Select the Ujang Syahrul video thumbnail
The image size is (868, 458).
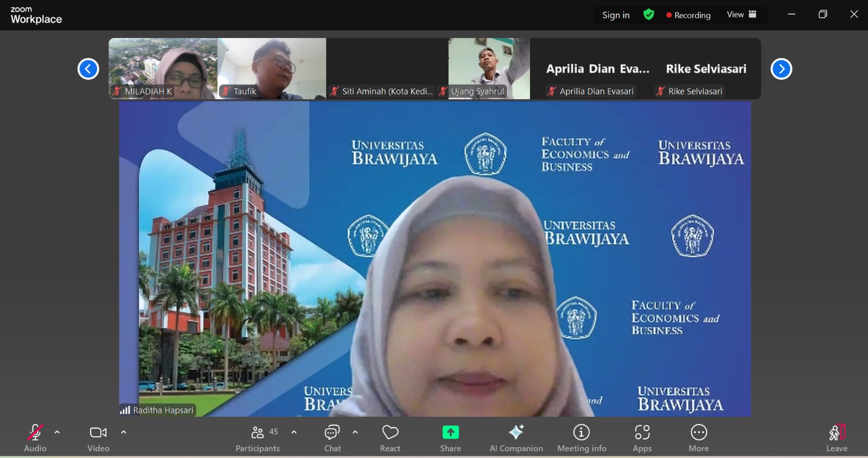coord(489,68)
